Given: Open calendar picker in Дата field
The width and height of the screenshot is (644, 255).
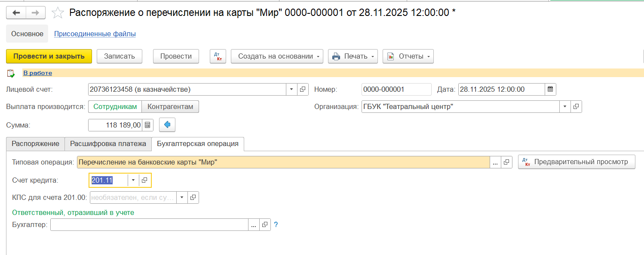Looking at the screenshot, I should point(550,90).
